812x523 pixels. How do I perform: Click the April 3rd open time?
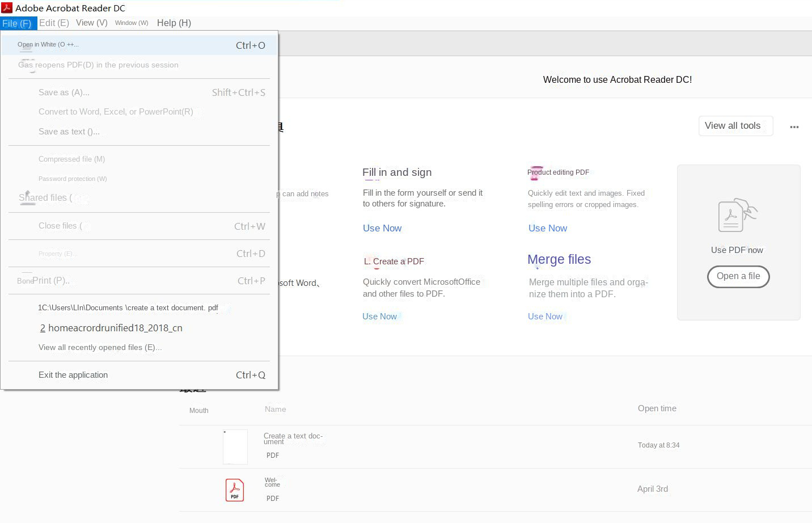tap(653, 489)
